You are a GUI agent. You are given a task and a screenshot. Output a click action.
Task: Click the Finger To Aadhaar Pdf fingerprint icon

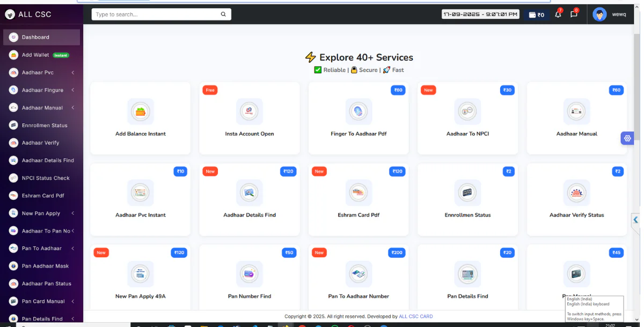pos(358,112)
